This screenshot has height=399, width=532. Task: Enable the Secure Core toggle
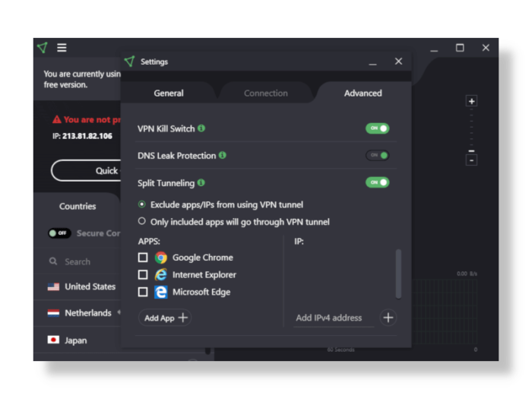coord(59,233)
